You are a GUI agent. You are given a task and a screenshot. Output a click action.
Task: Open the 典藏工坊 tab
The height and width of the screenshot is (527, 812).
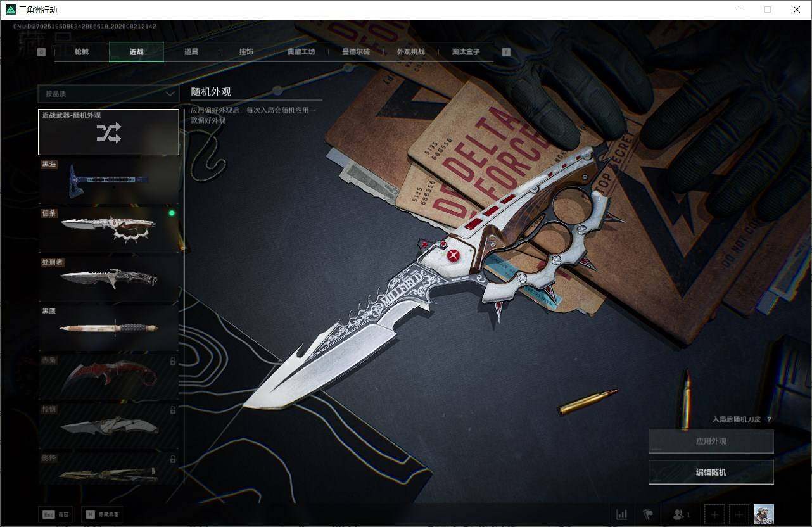301,52
